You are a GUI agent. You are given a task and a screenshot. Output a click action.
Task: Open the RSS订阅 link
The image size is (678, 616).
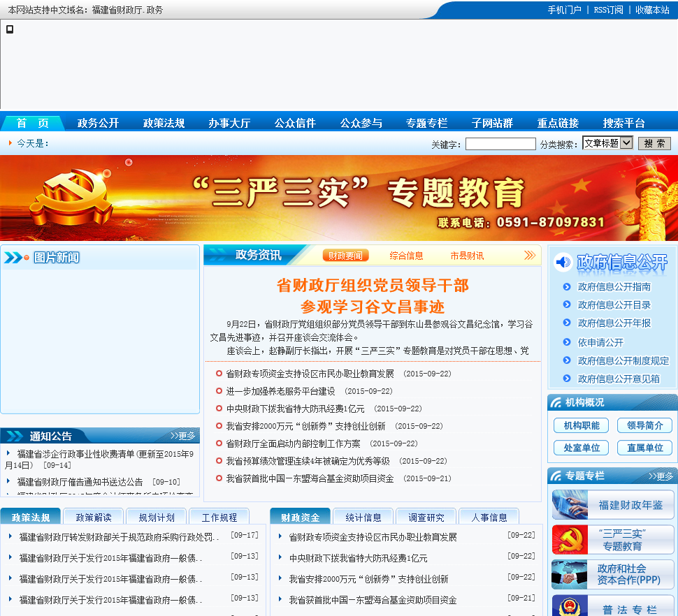608,10
